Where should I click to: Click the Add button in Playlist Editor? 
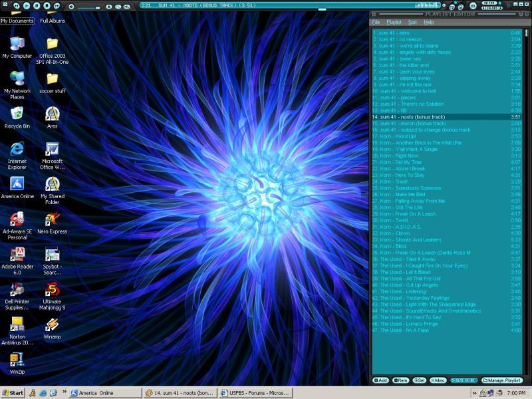click(380, 380)
